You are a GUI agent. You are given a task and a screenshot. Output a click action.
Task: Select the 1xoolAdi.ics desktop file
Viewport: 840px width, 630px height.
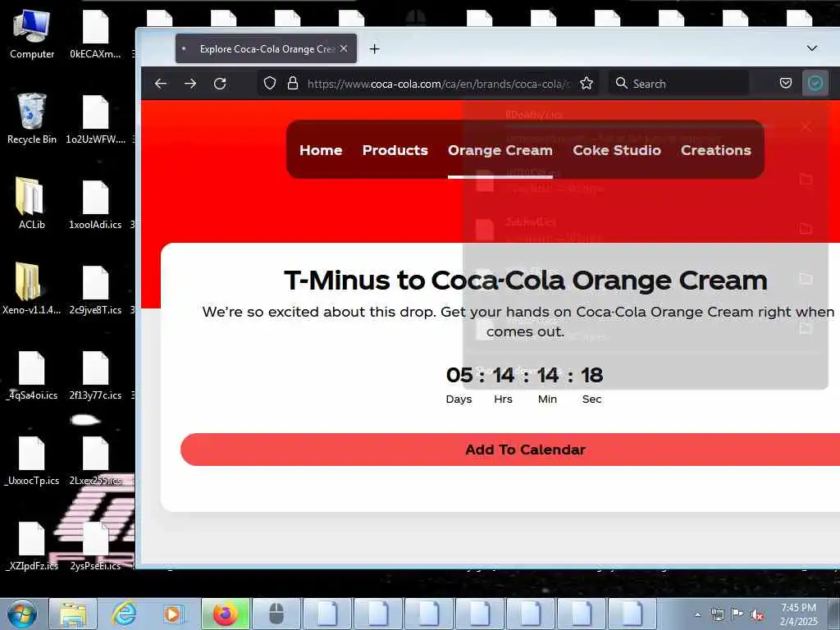[95, 204]
